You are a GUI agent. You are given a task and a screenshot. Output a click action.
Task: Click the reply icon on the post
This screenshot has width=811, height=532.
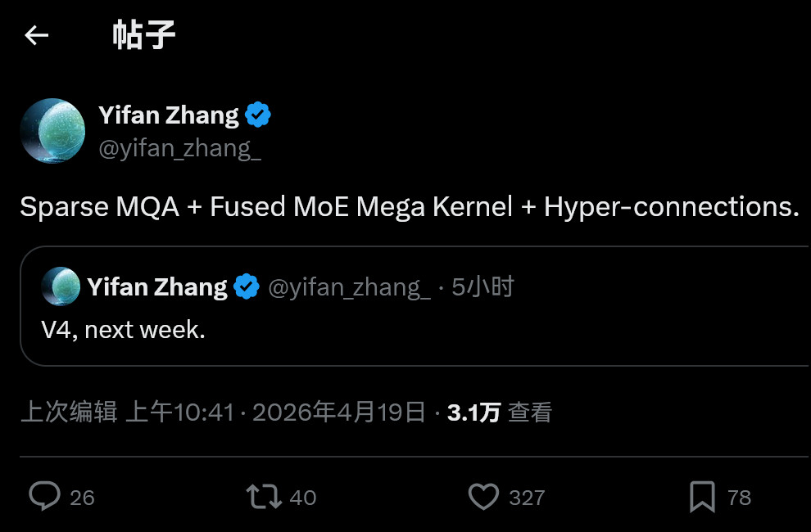point(45,495)
